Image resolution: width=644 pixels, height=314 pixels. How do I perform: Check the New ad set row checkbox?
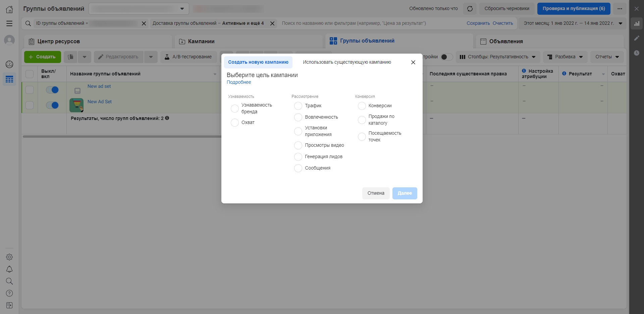point(30,90)
